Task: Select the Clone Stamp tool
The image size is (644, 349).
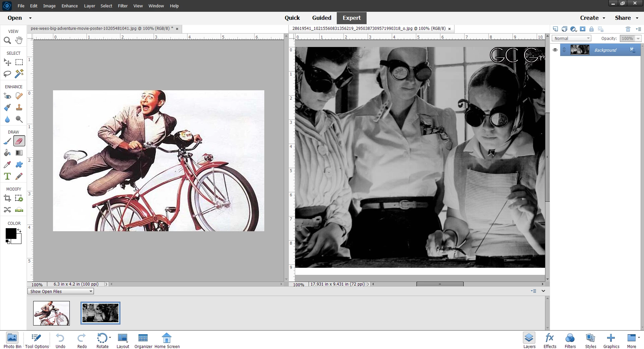Action: 19,108
